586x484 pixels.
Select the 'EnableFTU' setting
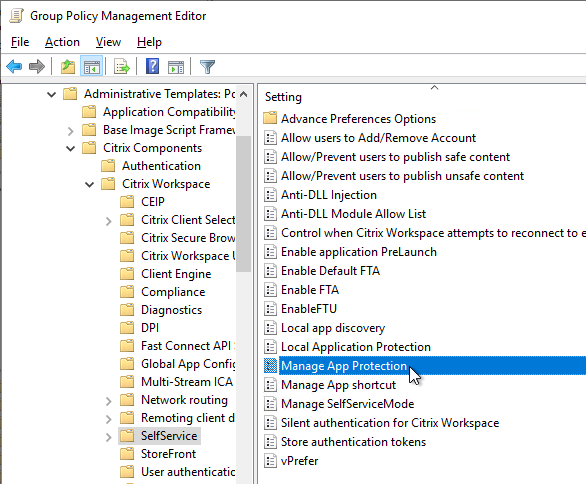pyautogui.click(x=309, y=309)
